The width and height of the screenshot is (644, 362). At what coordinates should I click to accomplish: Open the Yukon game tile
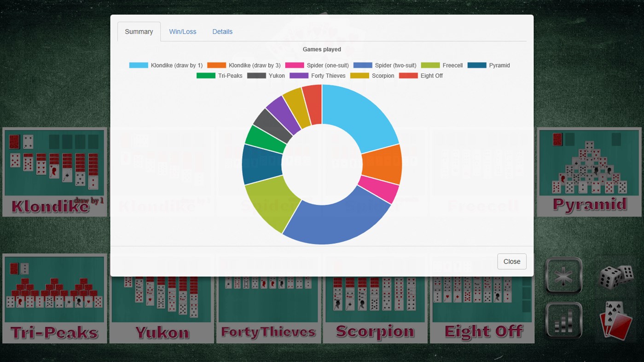(x=162, y=309)
